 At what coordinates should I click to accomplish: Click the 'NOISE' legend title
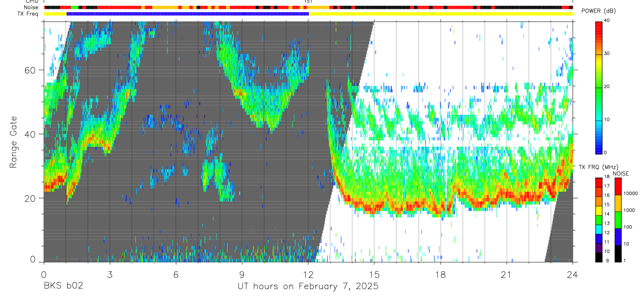620,173
